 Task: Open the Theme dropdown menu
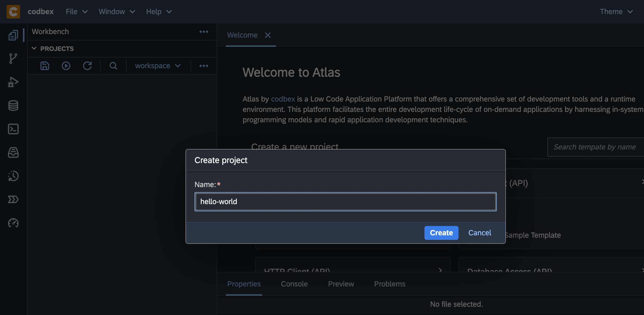click(x=616, y=12)
